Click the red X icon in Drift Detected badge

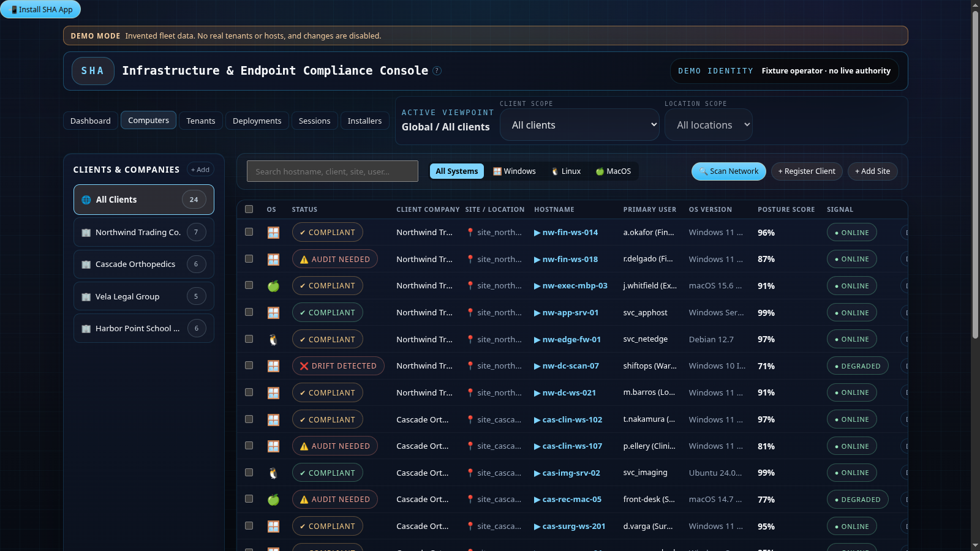tap(304, 366)
